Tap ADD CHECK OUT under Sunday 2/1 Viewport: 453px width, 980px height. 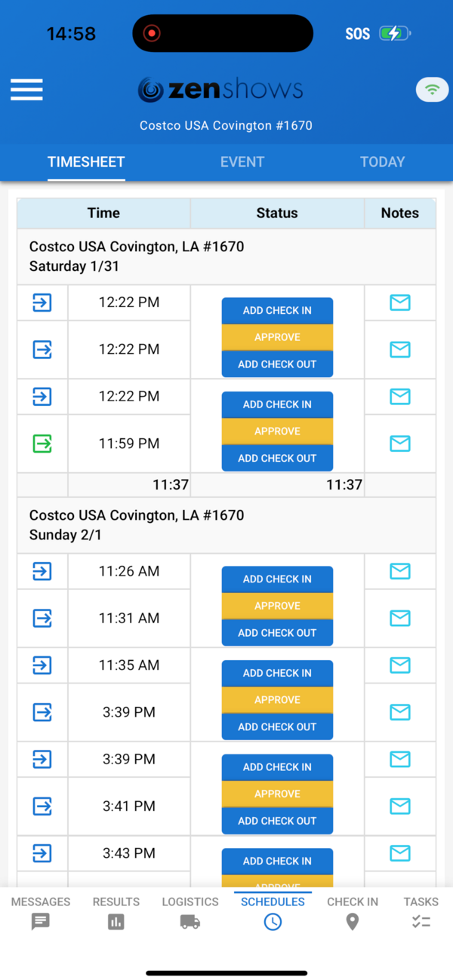(x=277, y=632)
